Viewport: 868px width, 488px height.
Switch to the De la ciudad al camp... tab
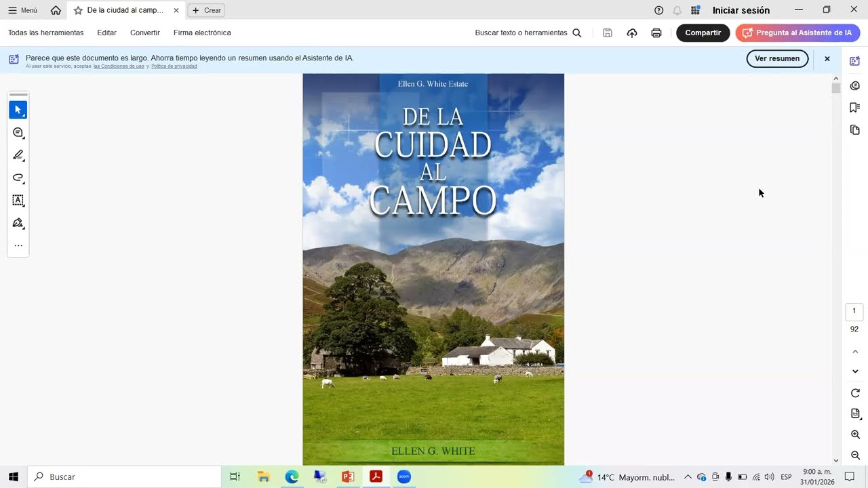(x=125, y=10)
